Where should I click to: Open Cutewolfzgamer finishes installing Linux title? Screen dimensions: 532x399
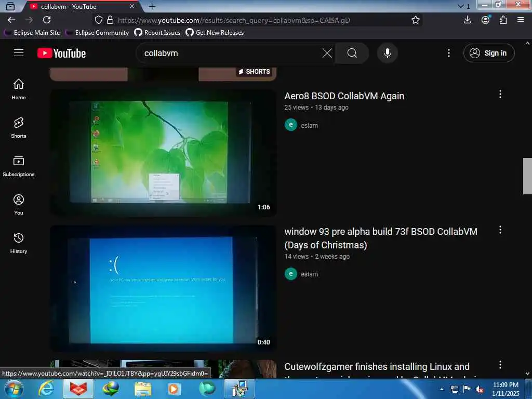pyautogui.click(x=377, y=367)
